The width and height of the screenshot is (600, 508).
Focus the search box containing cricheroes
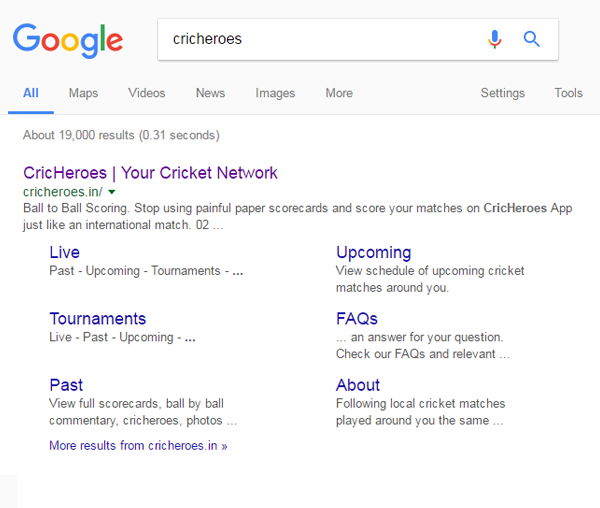[358, 39]
